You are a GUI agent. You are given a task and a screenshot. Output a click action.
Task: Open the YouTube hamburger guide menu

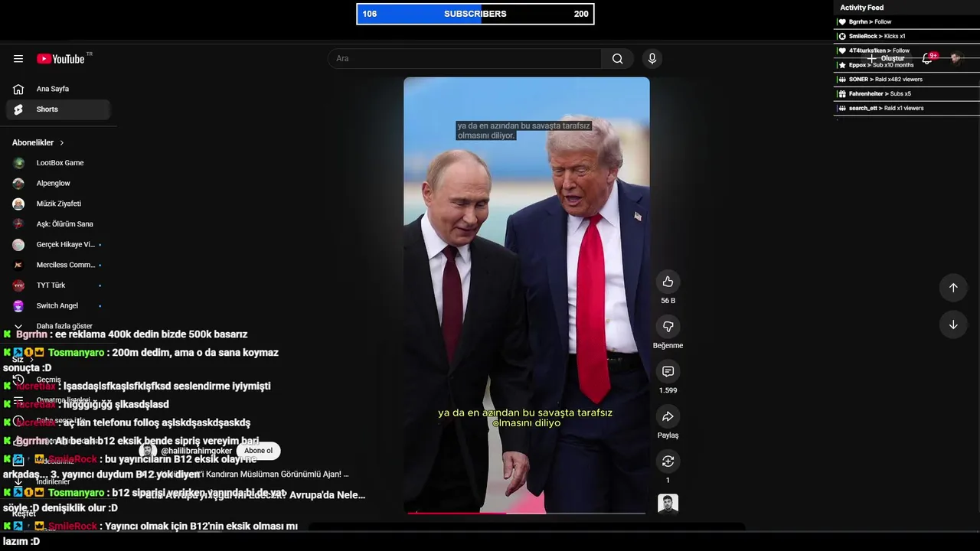pyautogui.click(x=18, y=59)
